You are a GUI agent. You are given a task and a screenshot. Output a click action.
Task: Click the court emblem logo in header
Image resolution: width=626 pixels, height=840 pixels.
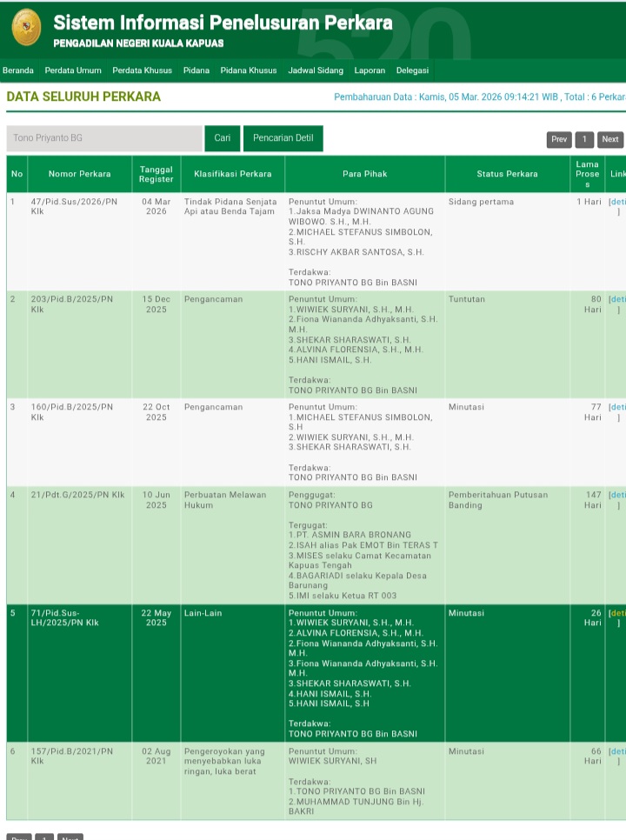pyautogui.click(x=26, y=28)
